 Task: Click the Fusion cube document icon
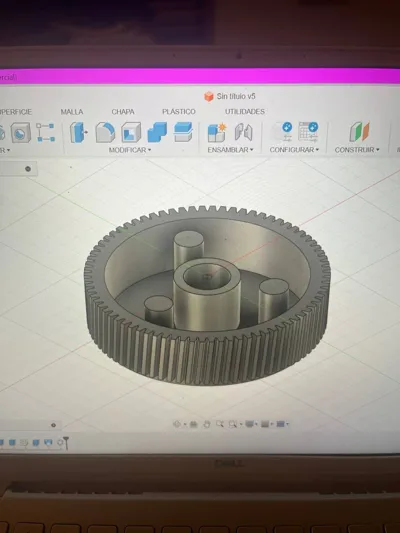[x=209, y=97]
